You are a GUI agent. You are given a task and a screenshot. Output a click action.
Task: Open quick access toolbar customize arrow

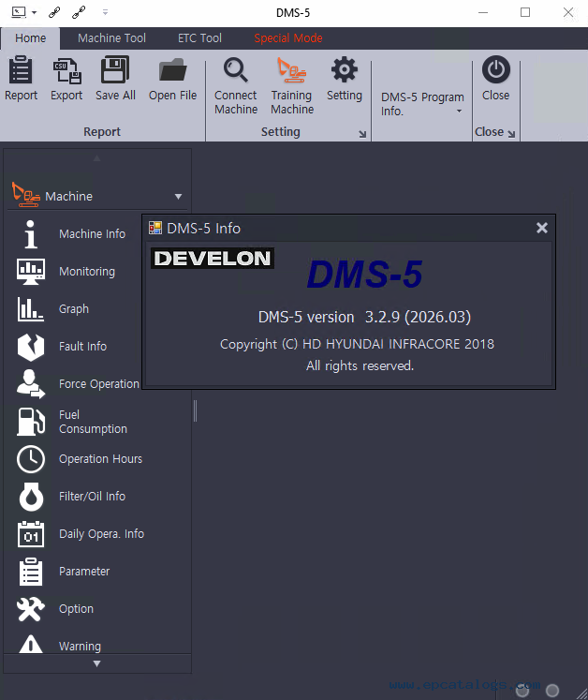point(105,12)
